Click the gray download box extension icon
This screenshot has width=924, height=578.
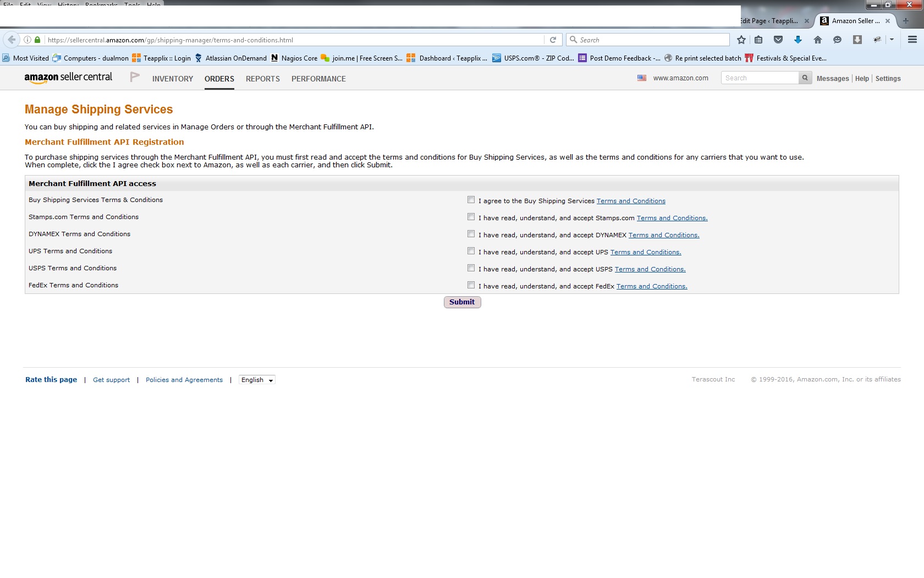pyautogui.click(x=857, y=40)
